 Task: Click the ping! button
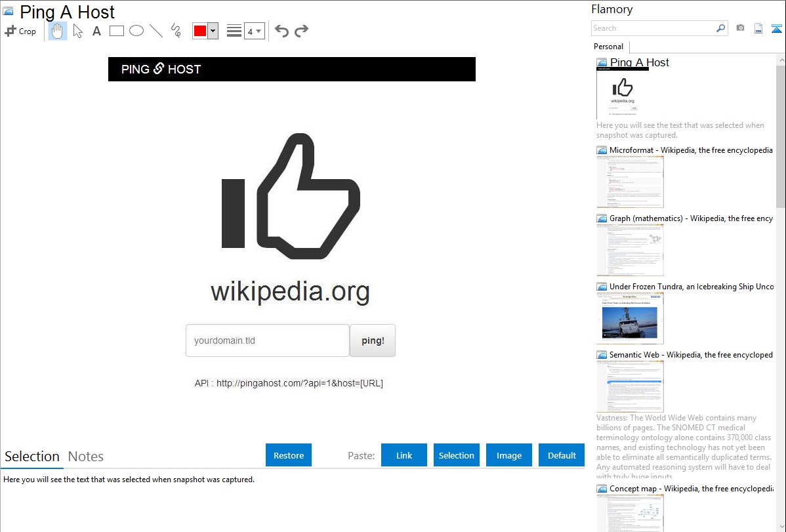coord(373,340)
